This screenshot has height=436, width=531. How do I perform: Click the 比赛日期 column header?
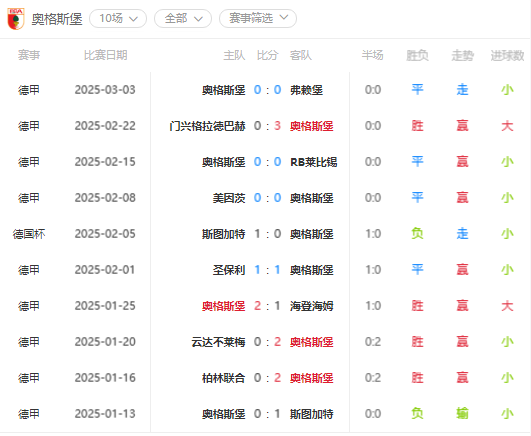105,55
